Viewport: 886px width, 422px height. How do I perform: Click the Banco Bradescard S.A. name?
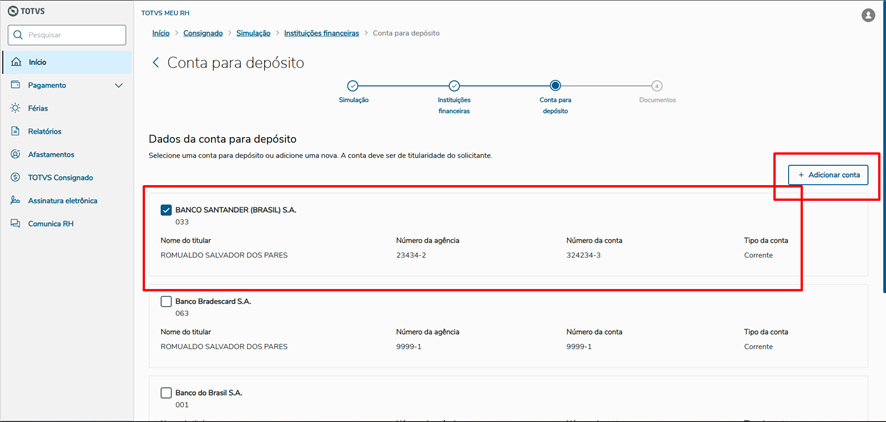(x=213, y=302)
